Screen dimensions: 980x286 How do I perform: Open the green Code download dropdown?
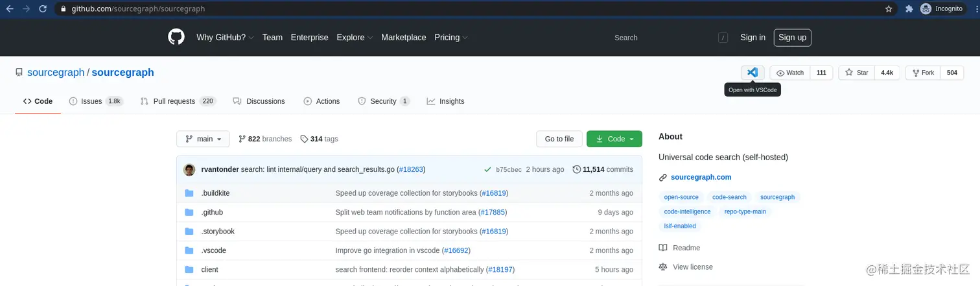tap(614, 139)
